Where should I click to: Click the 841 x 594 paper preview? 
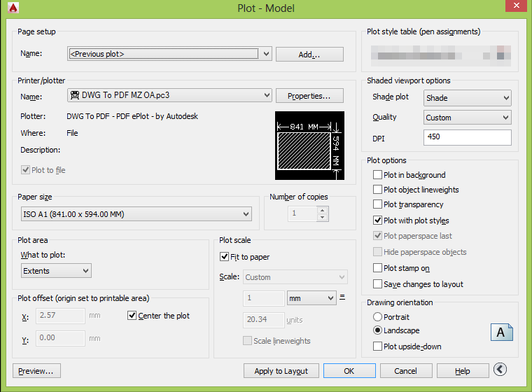pos(309,146)
